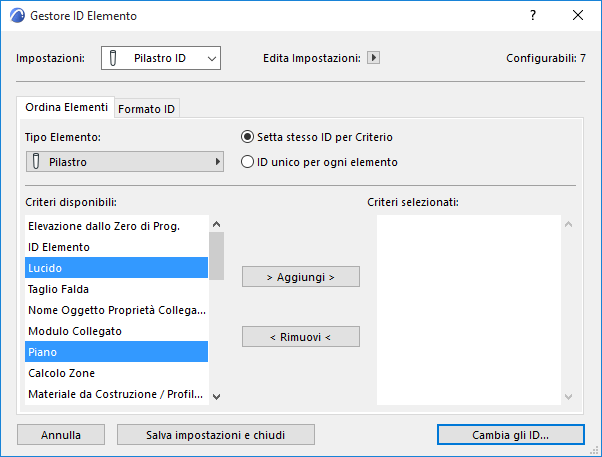Switch to the Formato ID tab
The height and width of the screenshot is (457, 602).
coord(148,108)
